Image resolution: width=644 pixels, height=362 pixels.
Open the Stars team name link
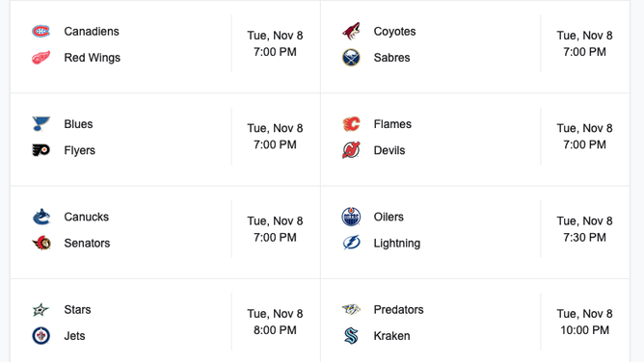click(77, 309)
